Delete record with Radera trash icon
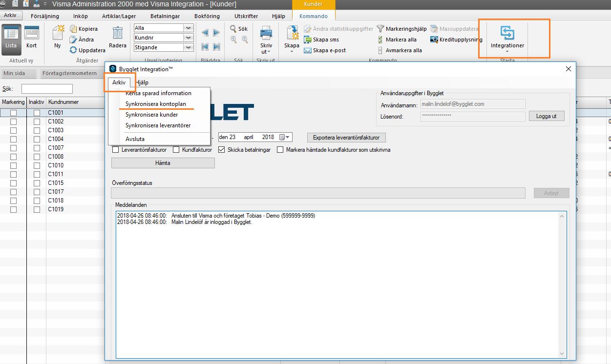Screen dimensions: 611x364 (x=118, y=37)
